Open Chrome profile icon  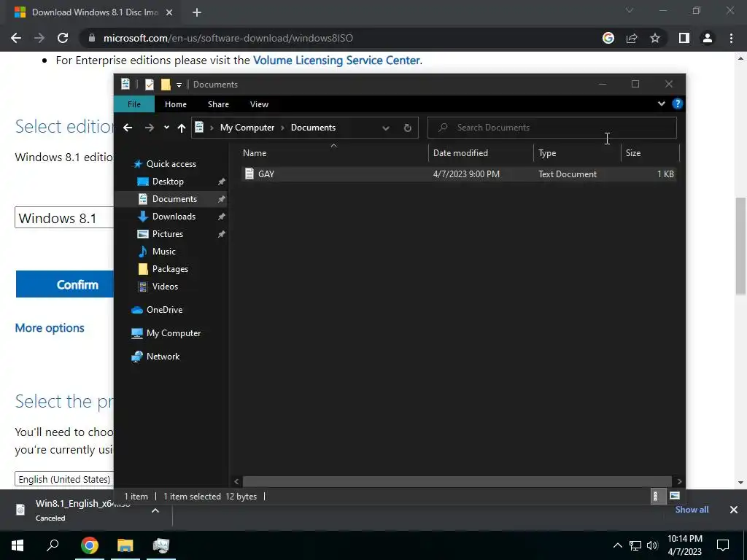708,38
